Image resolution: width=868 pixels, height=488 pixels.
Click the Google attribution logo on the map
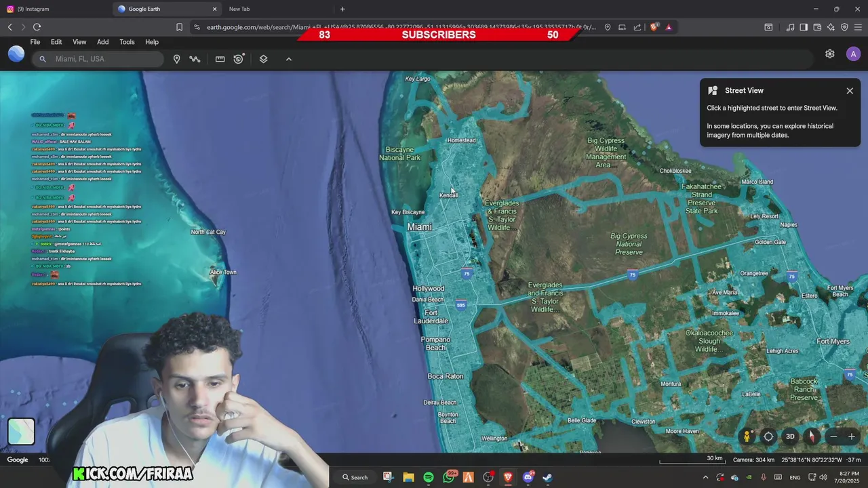(18, 460)
